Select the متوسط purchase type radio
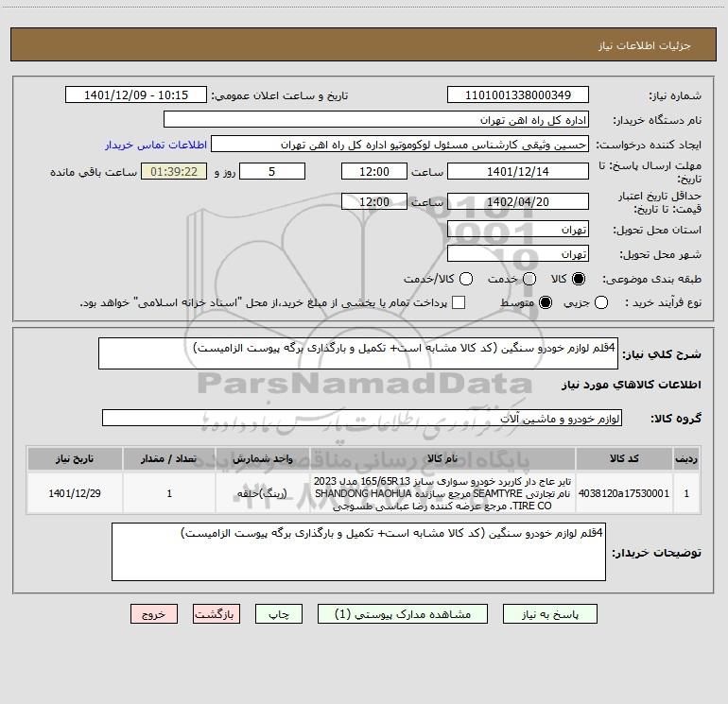The image size is (728, 704). pyautogui.click(x=546, y=302)
